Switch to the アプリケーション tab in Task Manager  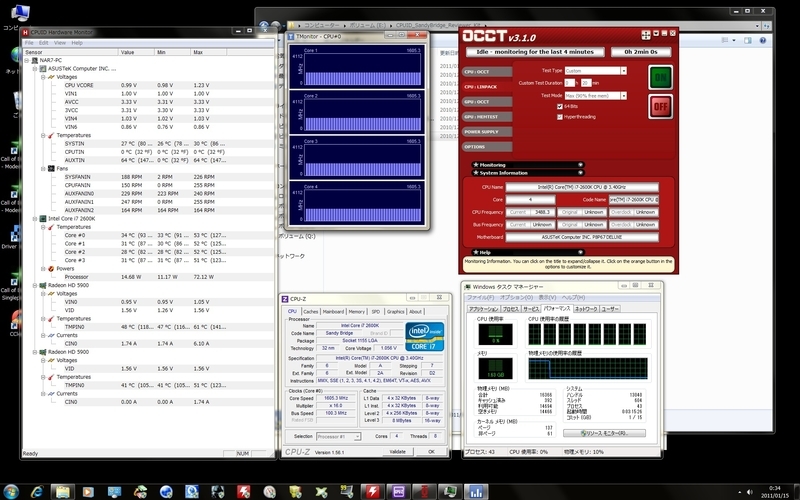coord(483,309)
